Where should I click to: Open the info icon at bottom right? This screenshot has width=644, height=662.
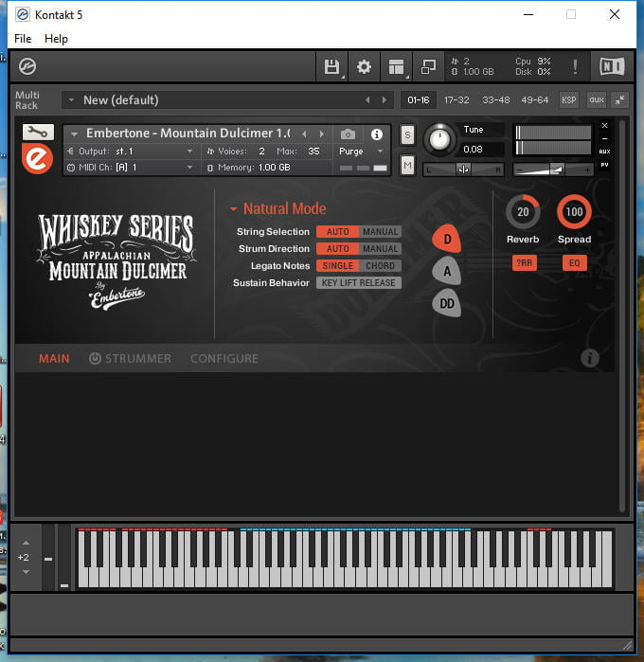tap(589, 358)
